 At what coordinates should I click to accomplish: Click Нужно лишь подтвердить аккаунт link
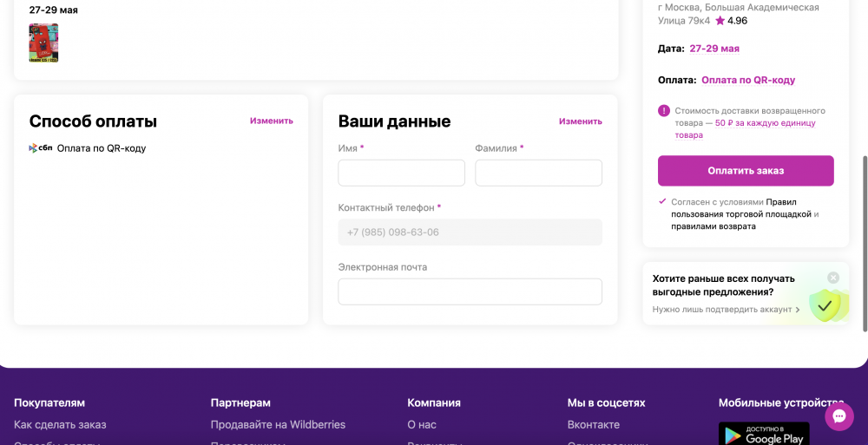pyautogui.click(x=726, y=310)
